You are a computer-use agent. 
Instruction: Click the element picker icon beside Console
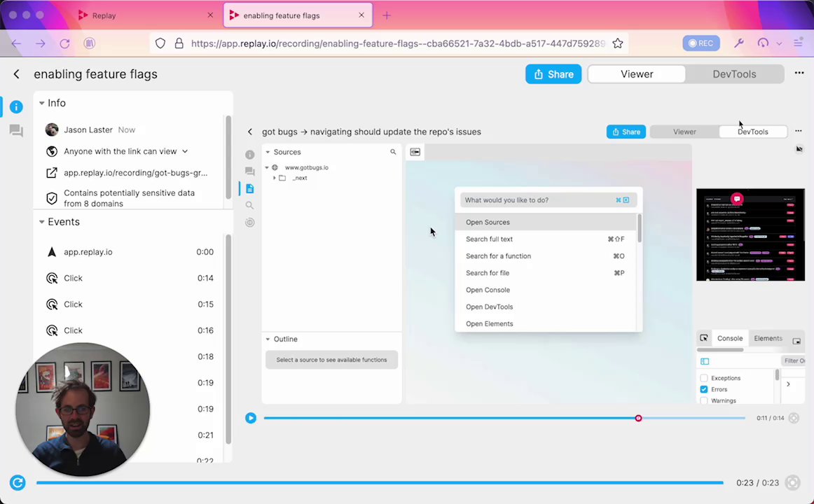[704, 338]
